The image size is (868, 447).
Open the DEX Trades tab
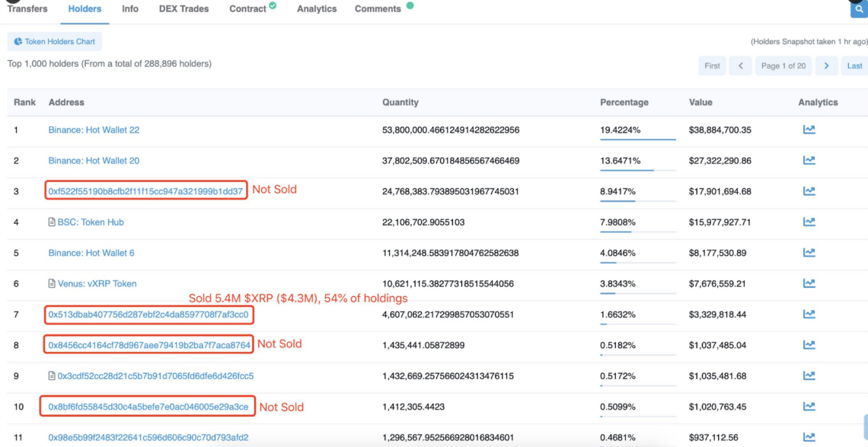183,9
